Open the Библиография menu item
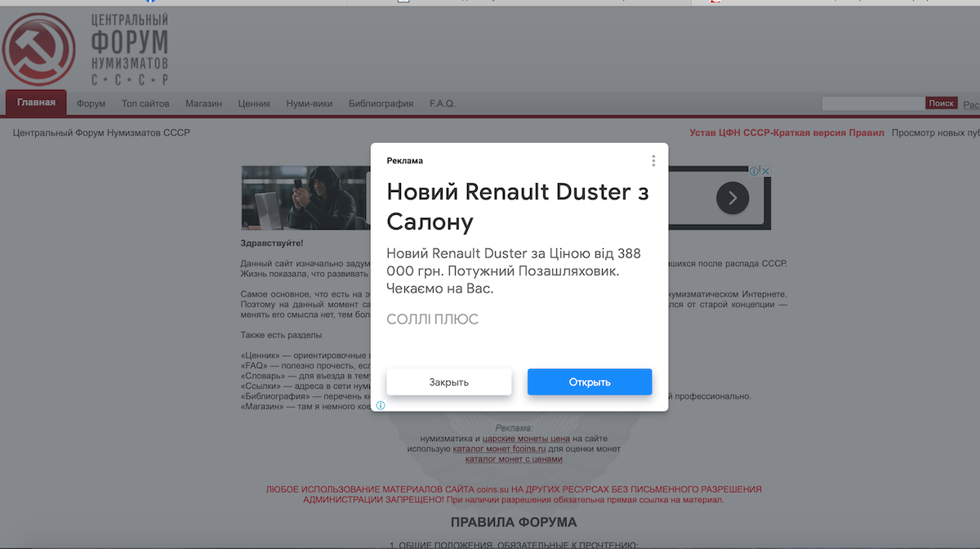Screen dimensions: 980x549 (x=381, y=104)
